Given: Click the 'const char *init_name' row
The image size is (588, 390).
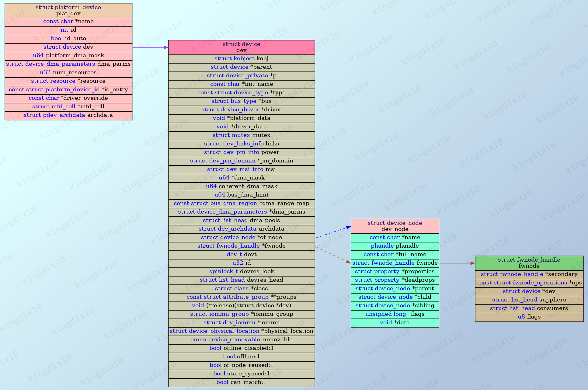Looking at the screenshot, I should (x=242, y=85).
